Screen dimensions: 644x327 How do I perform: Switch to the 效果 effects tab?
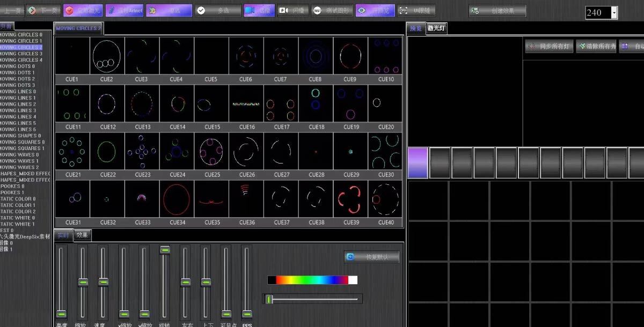pyautogui.click(x=82, y=235)
